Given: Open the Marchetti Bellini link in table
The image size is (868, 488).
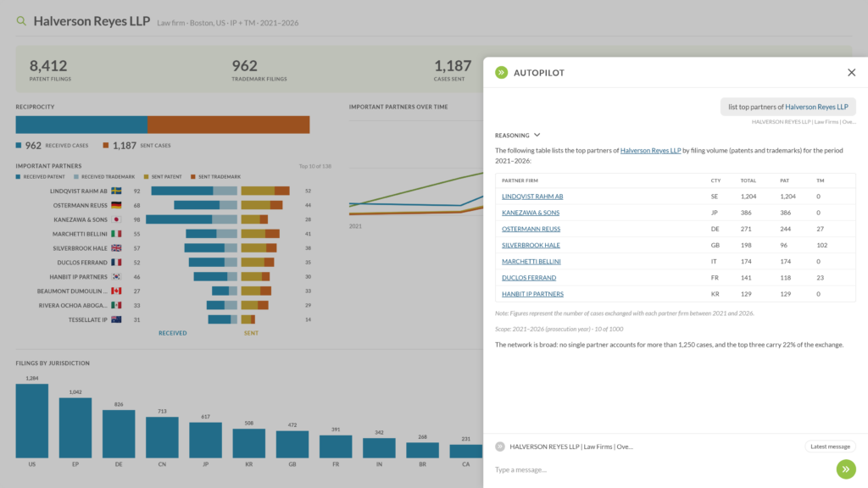Looking at the screenshot, I should point(531,261).
